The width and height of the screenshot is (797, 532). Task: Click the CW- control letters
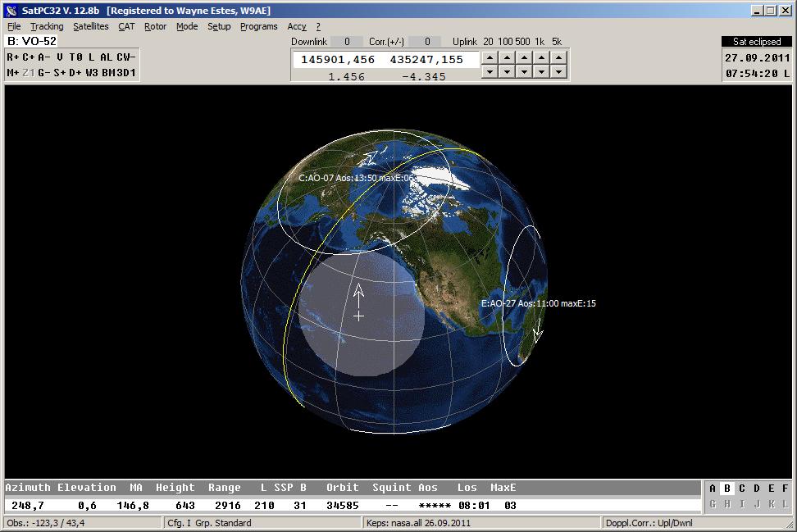125,57
